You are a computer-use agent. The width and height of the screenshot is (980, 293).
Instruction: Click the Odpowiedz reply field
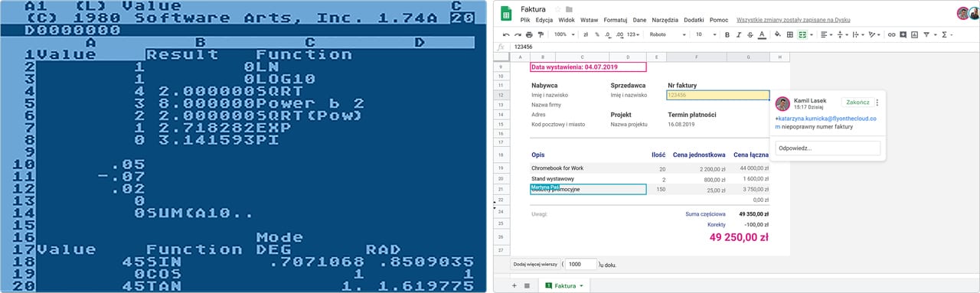point(828,148)
